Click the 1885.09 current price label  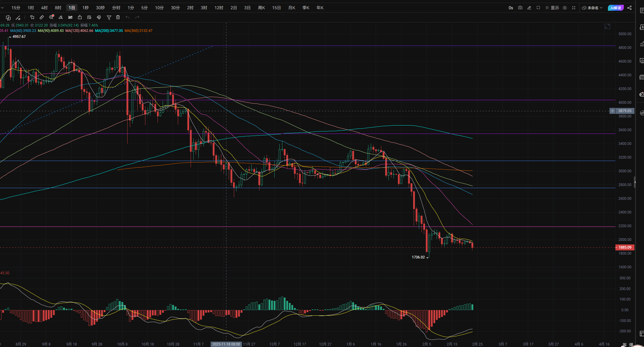(x=625, y=247)
